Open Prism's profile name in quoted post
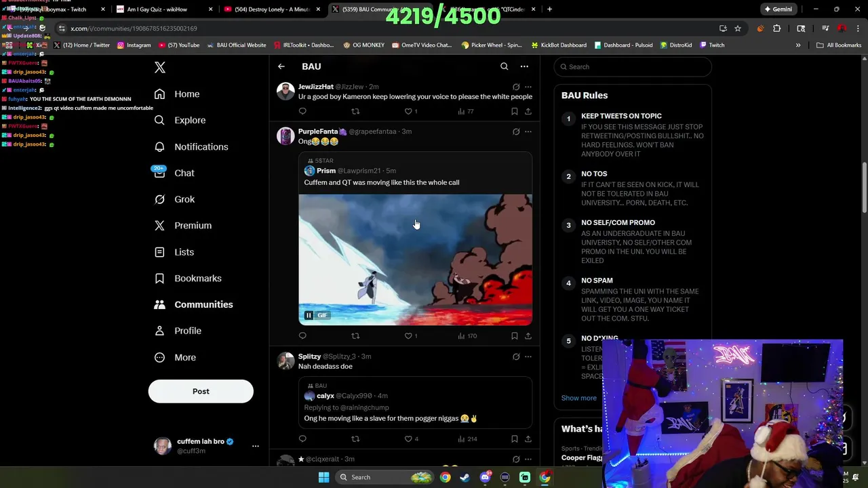 point(326,171)
